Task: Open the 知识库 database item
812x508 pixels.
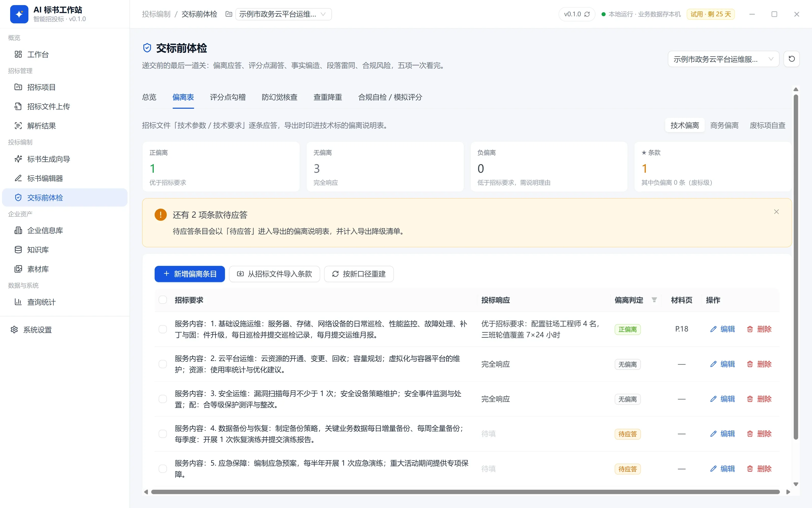Action: (x=65, y=250)
